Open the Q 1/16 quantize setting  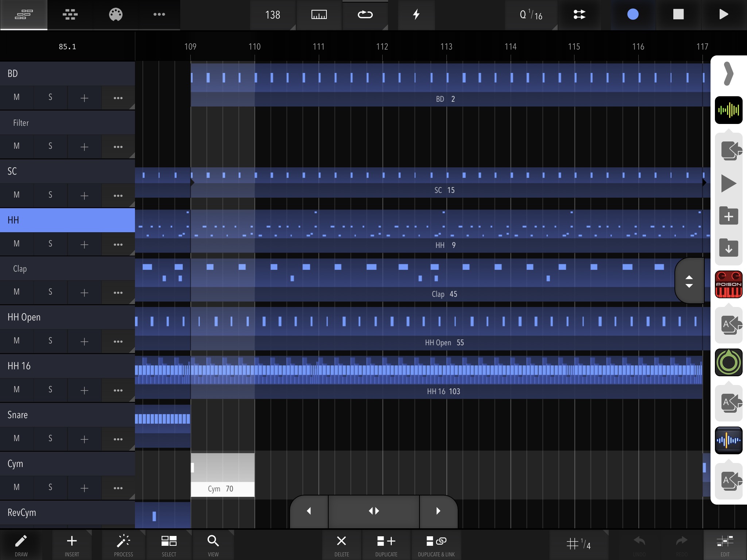pyautogui.click(x=531, y=15)
